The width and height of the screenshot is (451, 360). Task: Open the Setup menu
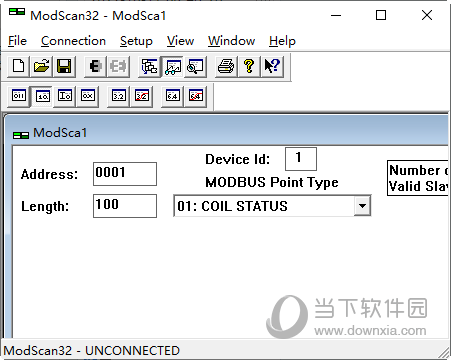coord(136,41)
